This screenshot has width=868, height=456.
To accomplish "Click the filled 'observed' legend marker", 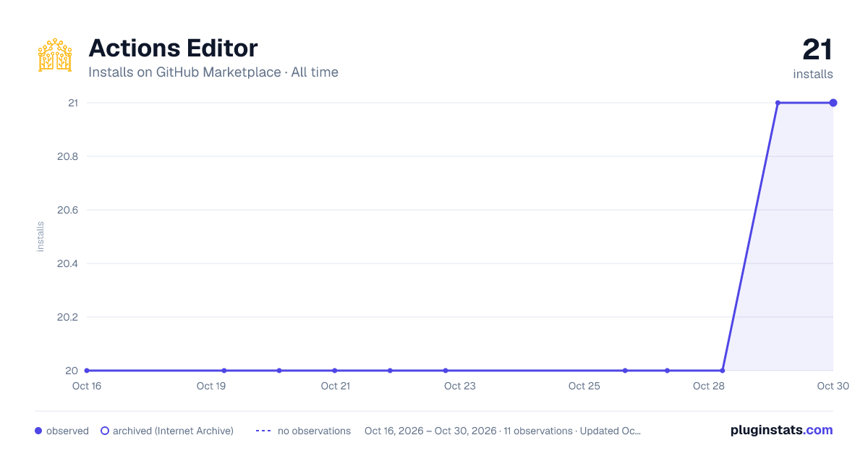I will [38, 431].
